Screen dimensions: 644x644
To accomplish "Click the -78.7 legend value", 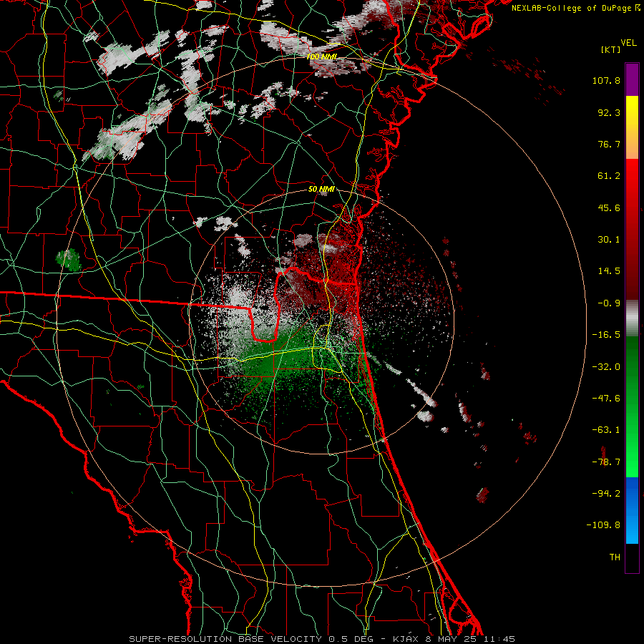I will [x=606, y=462].
